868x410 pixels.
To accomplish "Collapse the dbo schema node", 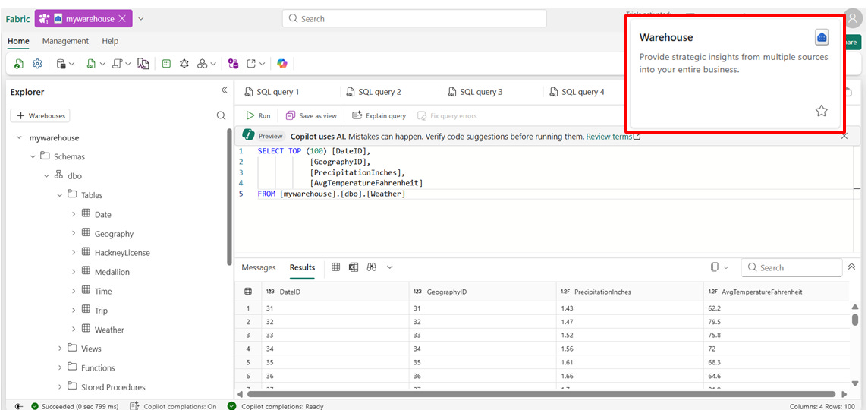I will pyautogui.click(x=46, y=176).
